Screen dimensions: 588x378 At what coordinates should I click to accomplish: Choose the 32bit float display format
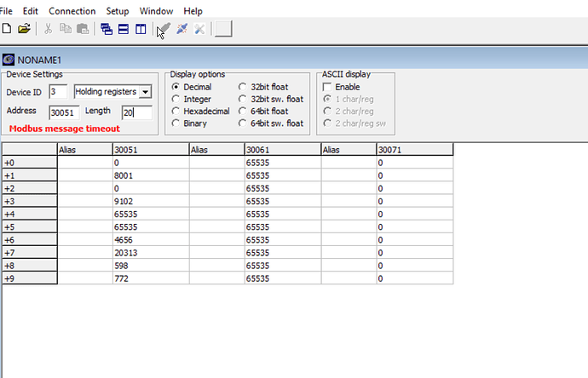tap(244, 87)
